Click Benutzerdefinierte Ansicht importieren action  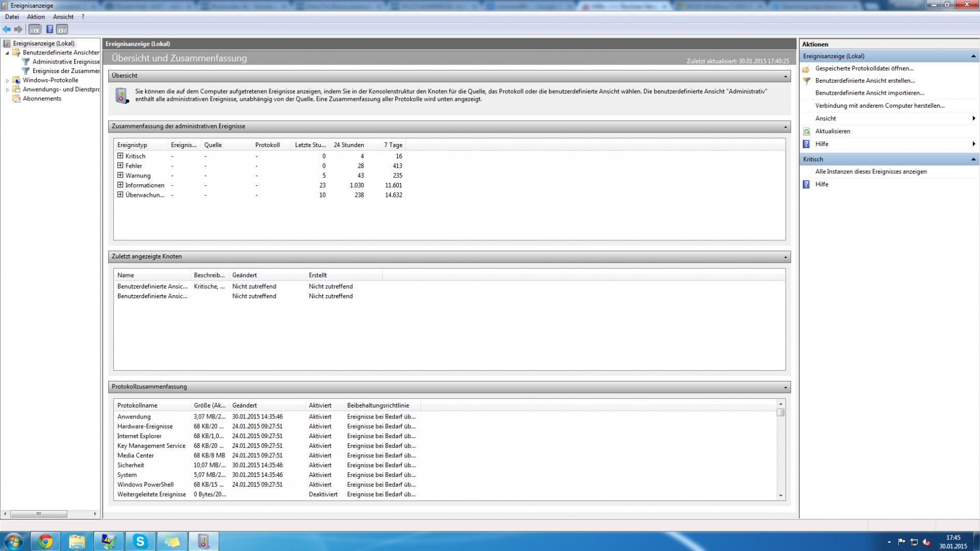coord(870,93)
